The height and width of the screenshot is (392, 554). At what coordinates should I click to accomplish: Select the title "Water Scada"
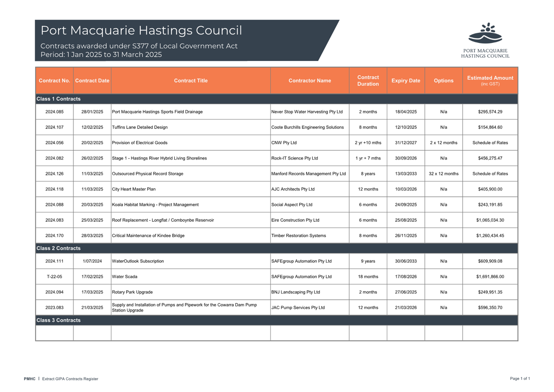click(x=124, y=277)
